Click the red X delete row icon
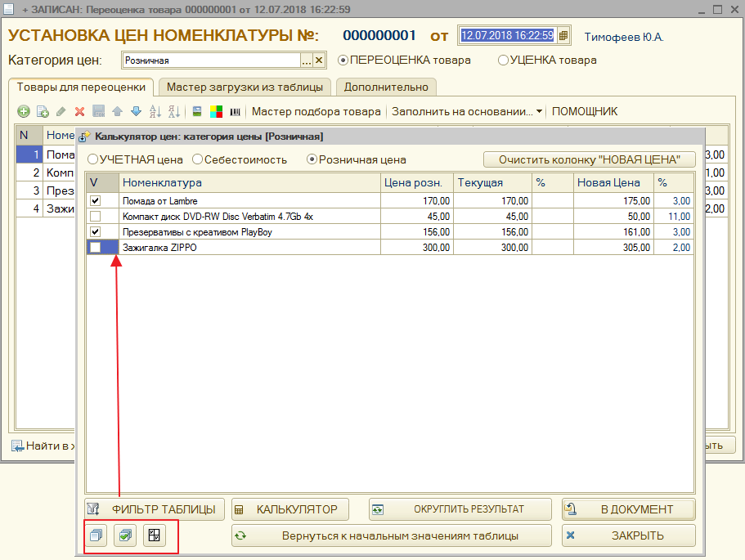This screenshot has width=745, height=560. click(x=79, y=112)
